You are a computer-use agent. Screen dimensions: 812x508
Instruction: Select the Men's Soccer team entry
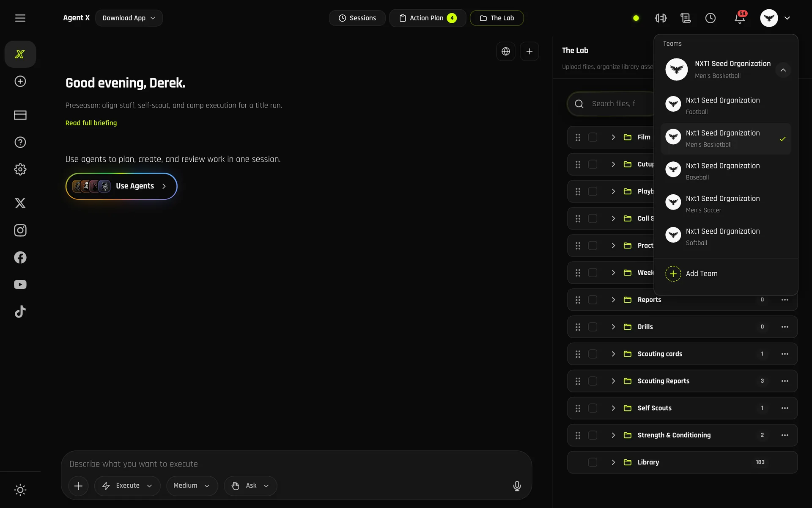726,204
